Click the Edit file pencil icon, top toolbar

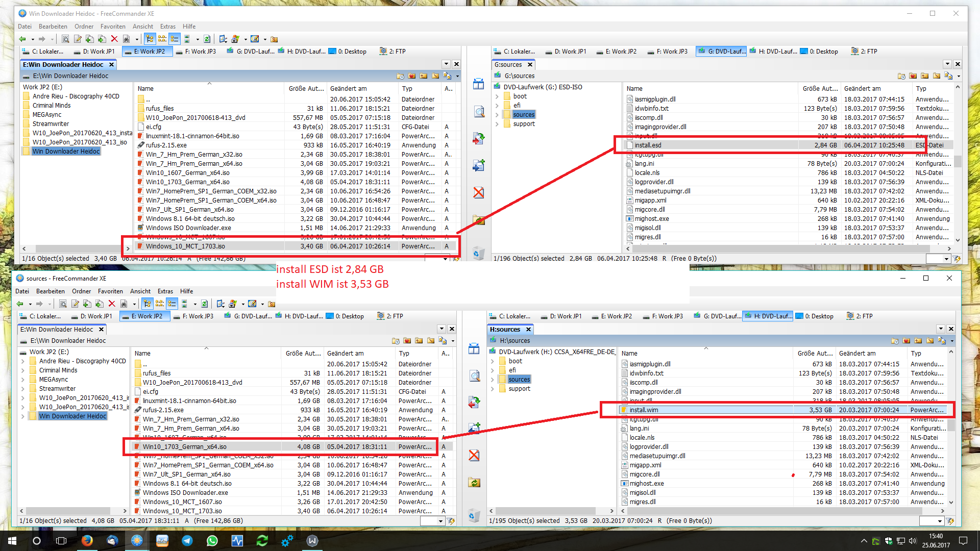click(x=78, y=39)
